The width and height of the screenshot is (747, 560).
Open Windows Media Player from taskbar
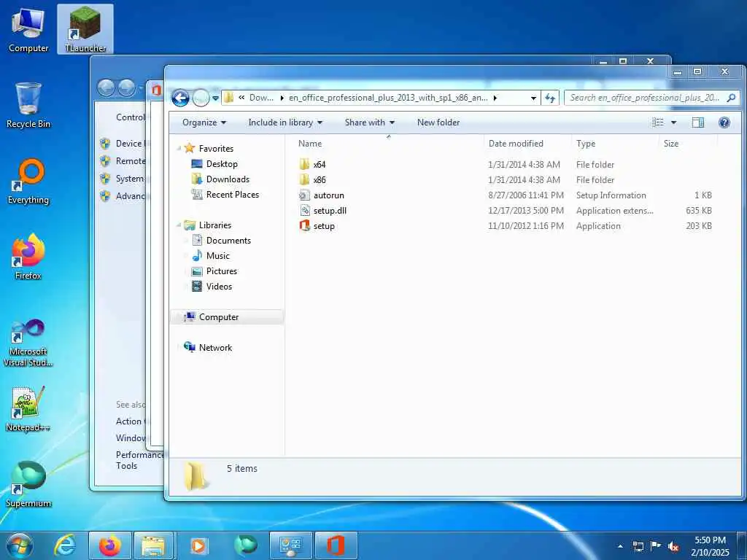tap(198, 545)
